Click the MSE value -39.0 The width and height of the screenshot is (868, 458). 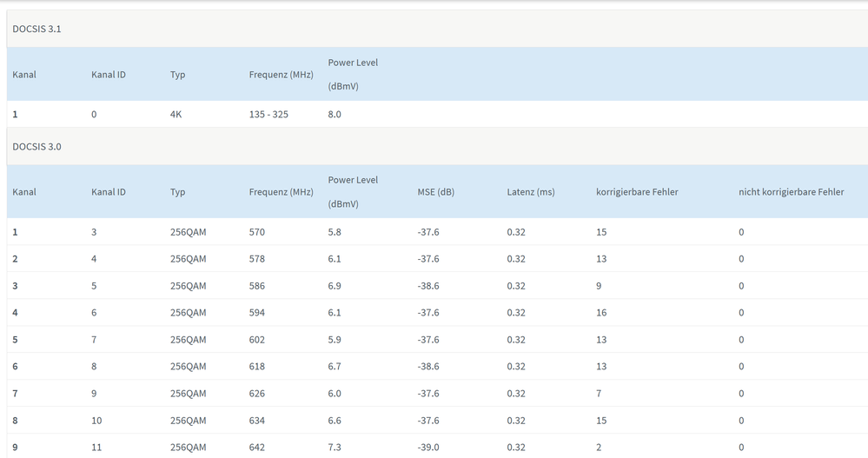pos(427,448)
